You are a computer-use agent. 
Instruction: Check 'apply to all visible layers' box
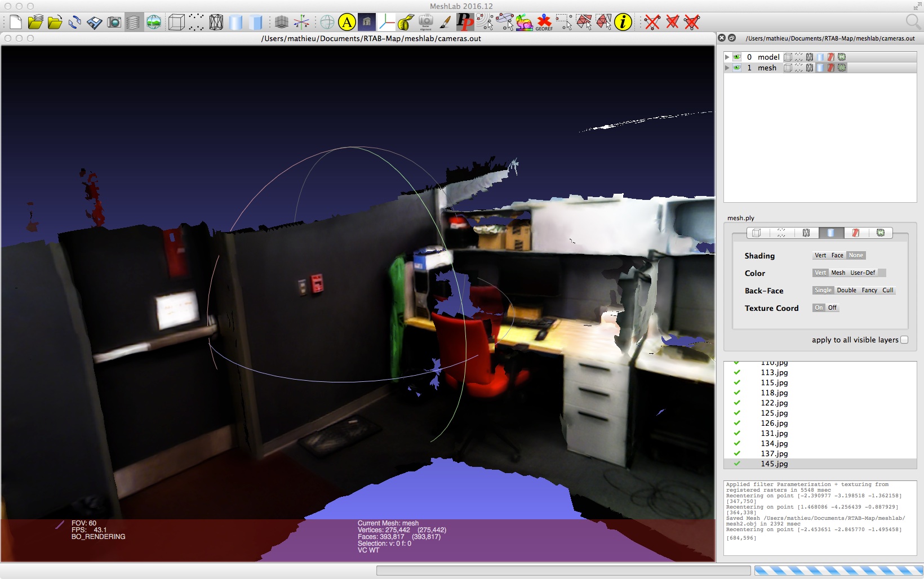(x=904, y=340)
